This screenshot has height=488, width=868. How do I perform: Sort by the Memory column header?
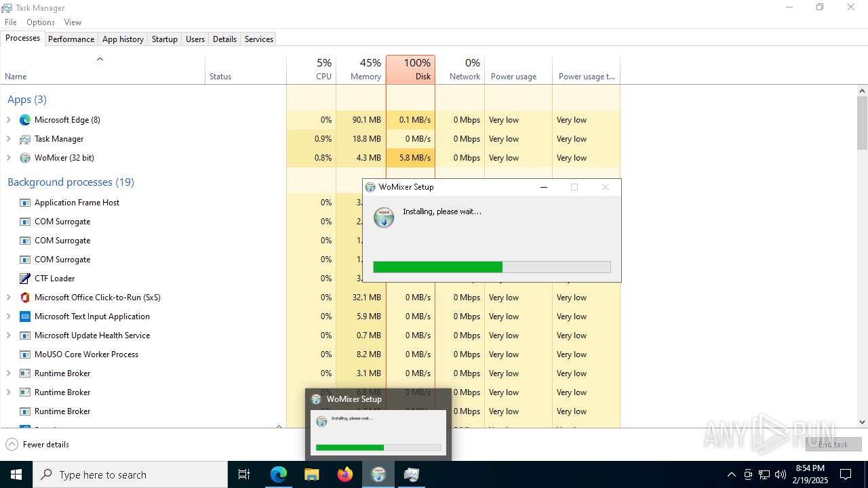point(361,70)
